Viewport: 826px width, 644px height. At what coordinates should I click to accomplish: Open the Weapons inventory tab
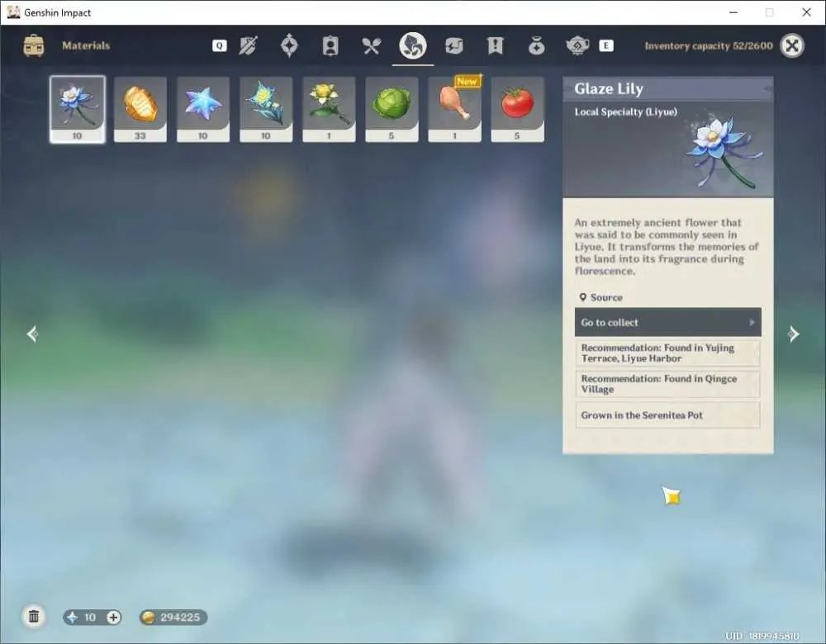248,45
